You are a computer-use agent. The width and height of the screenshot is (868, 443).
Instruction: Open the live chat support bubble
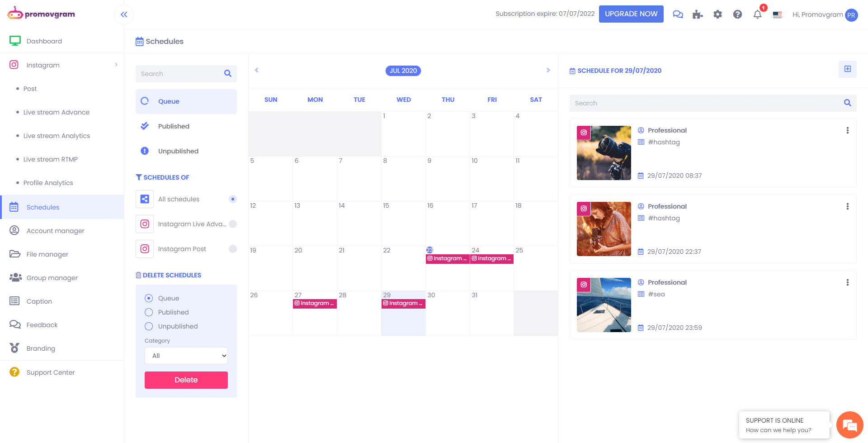point(849,425)
